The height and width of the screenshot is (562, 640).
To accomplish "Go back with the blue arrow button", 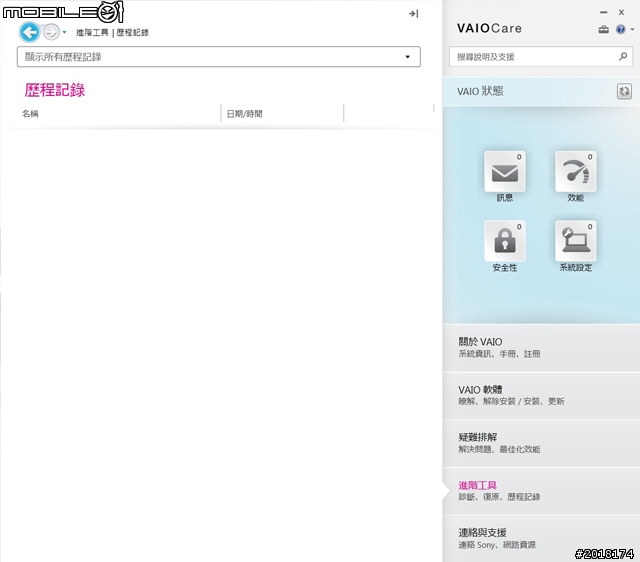I will (29, 32).
